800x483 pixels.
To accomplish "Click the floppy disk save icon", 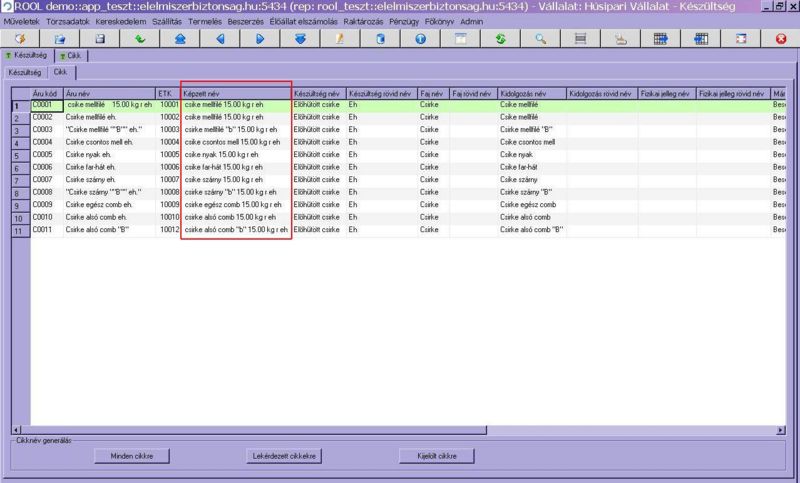I will point(100,39).
